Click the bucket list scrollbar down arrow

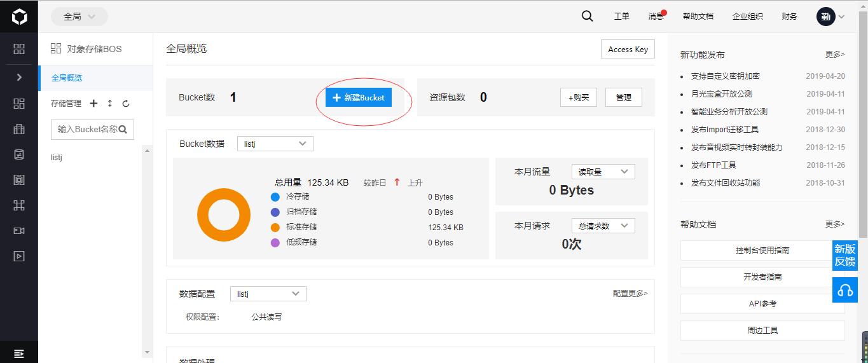coord(147,352)
